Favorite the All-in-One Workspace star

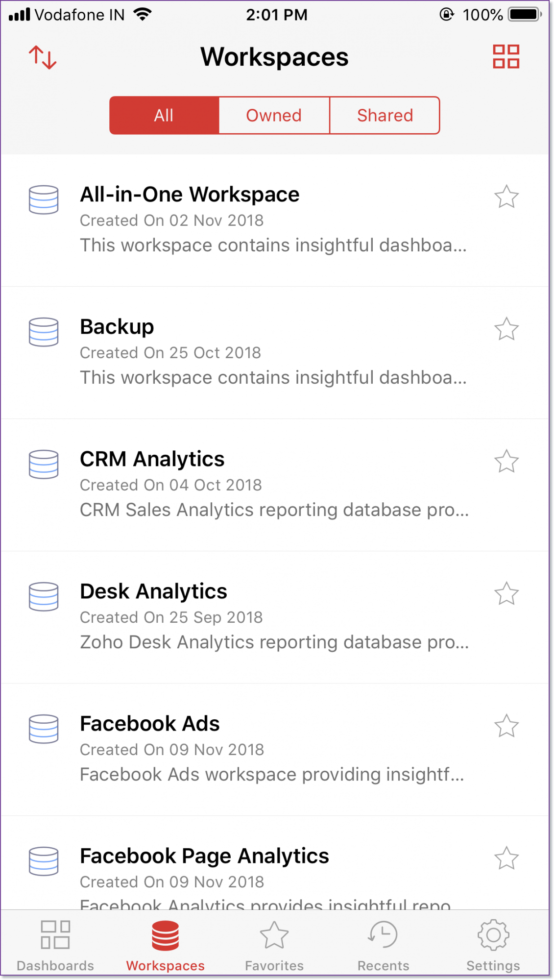(x=506, y=196)
